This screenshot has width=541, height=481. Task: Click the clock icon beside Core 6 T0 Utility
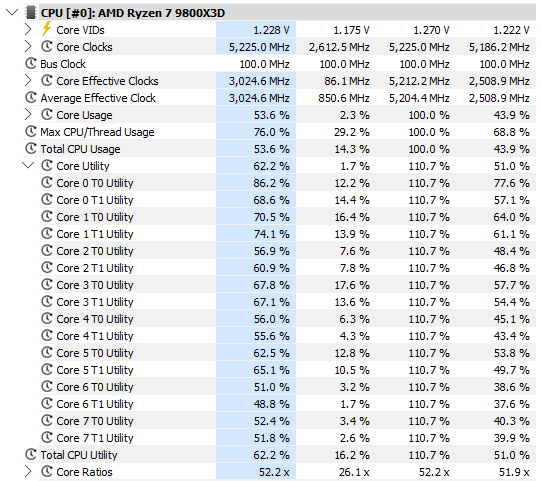click(47, 386)
